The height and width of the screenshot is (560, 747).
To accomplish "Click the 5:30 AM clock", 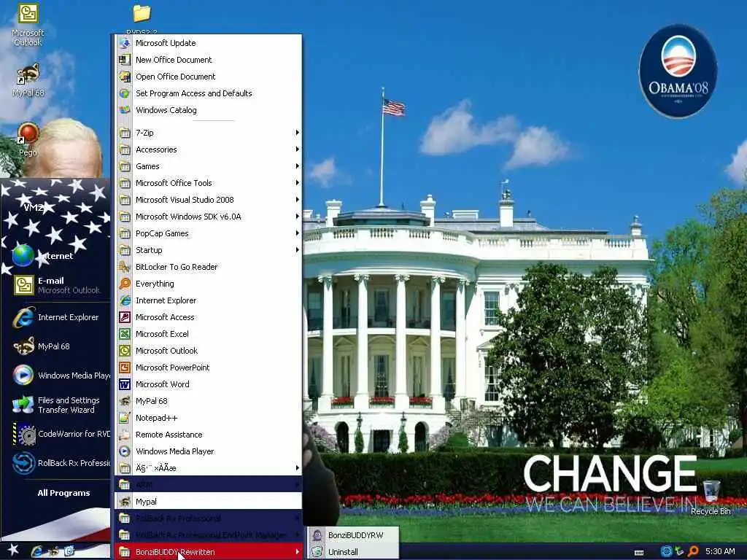I will (x=720, y=551).
